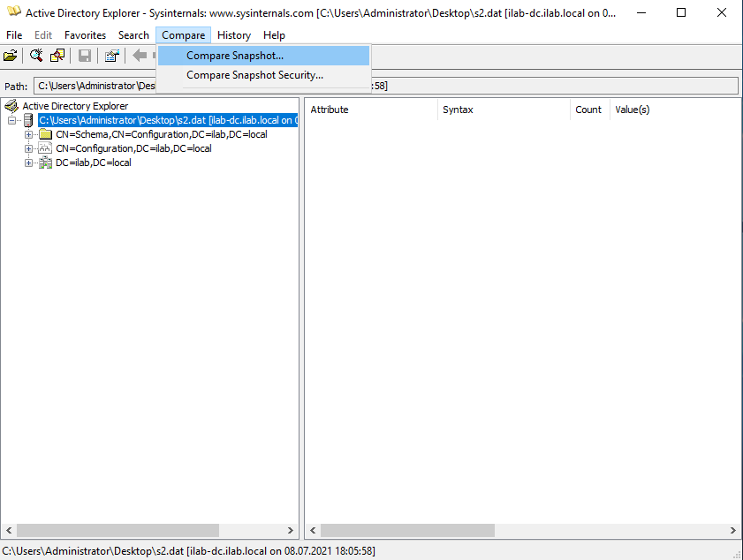Image resolution: width=743 pixels, height=560 pixels.
Task: Expand the CN=Schema,CN=Configuration tree node
Action: (x=27, y=134)
